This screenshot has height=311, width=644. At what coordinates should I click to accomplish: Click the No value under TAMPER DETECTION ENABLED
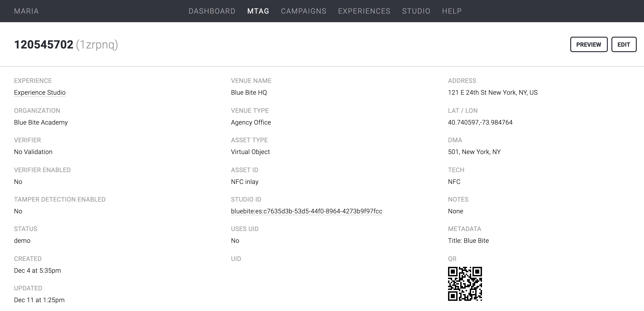(x=18, y=211)
